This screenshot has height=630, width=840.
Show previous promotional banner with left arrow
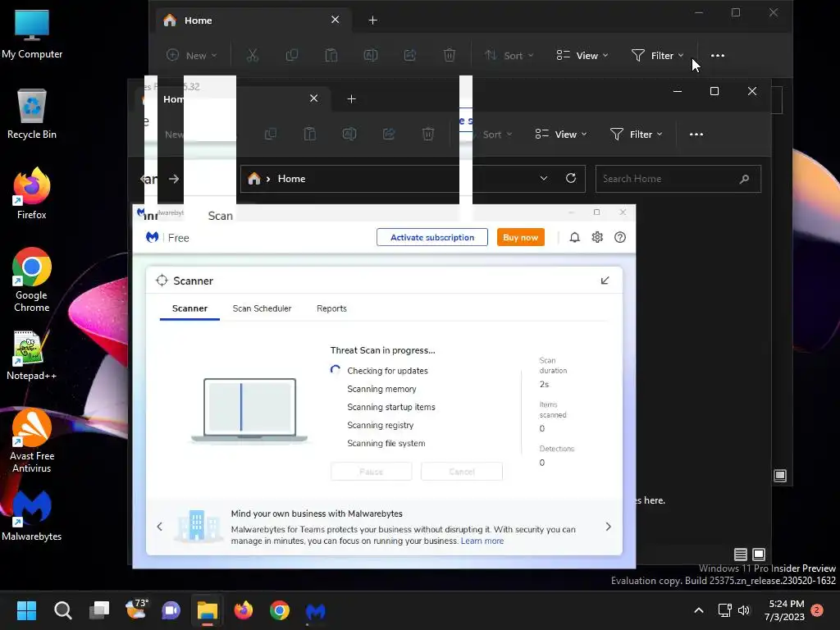click(x=160, y=527)
